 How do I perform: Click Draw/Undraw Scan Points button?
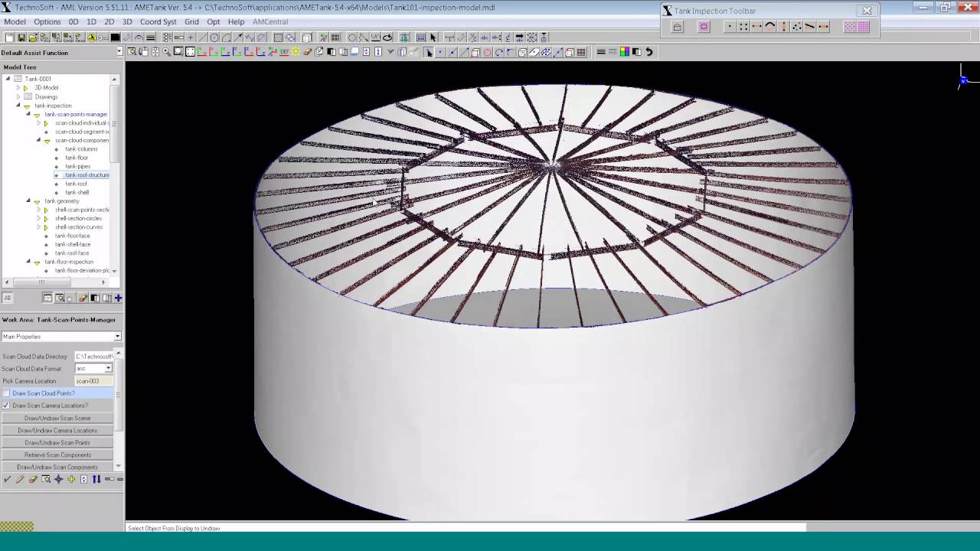tap(57, 442)
